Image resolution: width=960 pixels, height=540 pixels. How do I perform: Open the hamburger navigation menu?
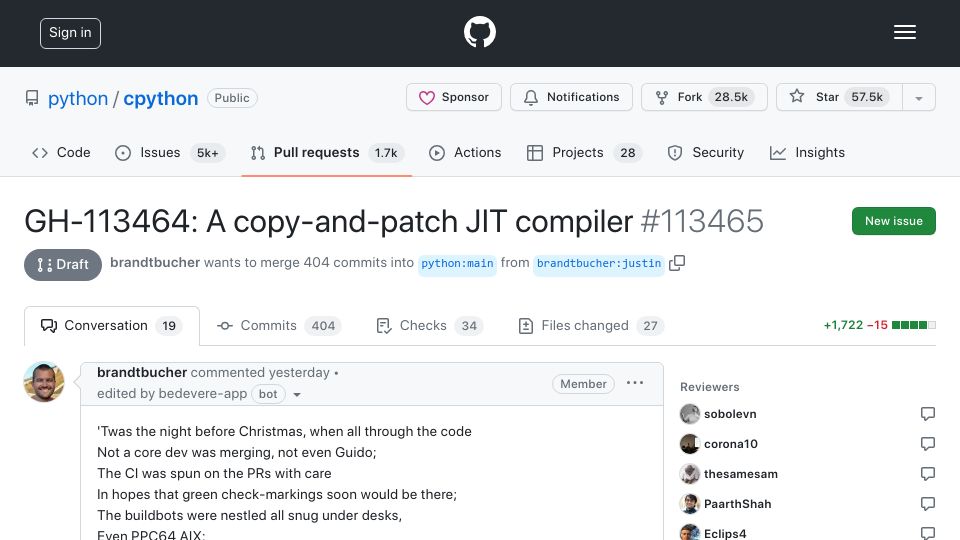point(904,32)
